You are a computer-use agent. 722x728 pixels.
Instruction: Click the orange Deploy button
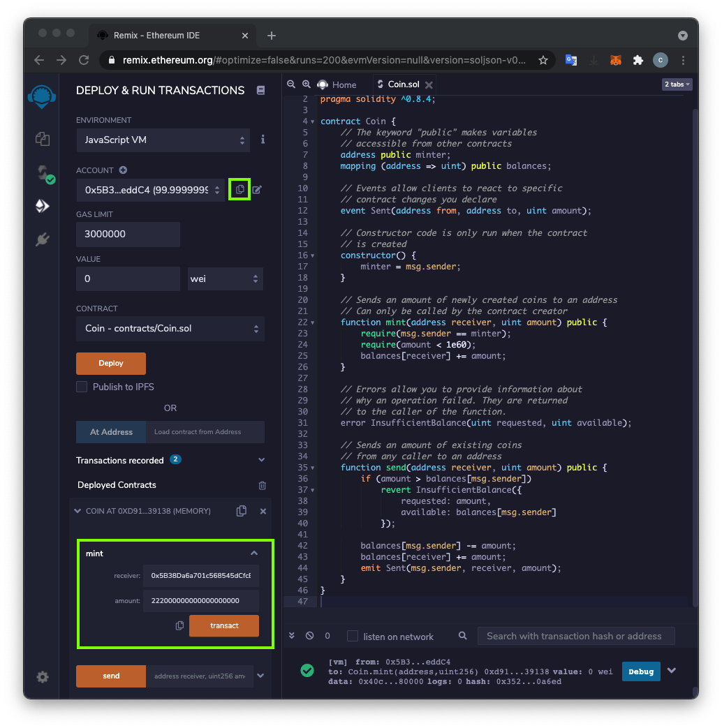tap(111, 363)
